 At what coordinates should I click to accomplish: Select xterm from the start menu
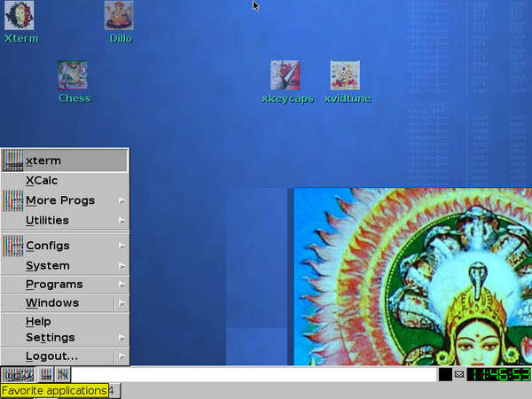(x=65, y=160)
